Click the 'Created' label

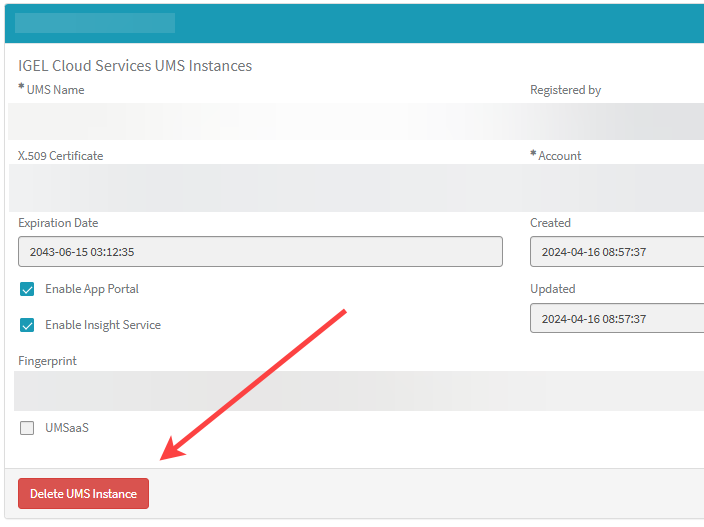coord(550,223)
